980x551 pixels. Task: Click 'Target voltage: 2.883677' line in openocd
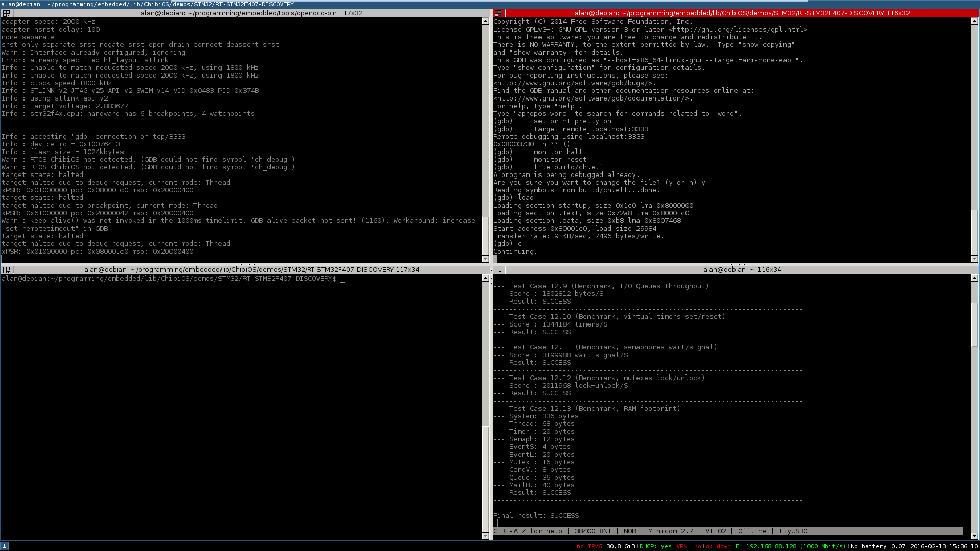coord(65,106)
